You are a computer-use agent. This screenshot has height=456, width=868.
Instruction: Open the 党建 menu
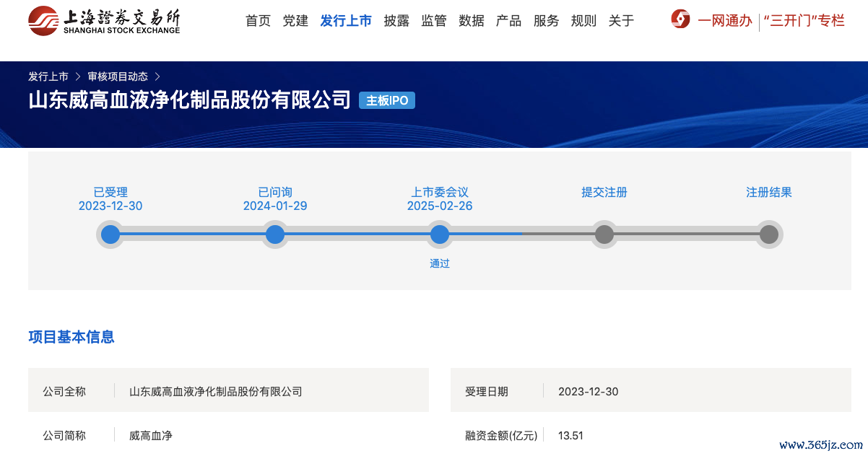pyautogui.click(x=295, y=21)
